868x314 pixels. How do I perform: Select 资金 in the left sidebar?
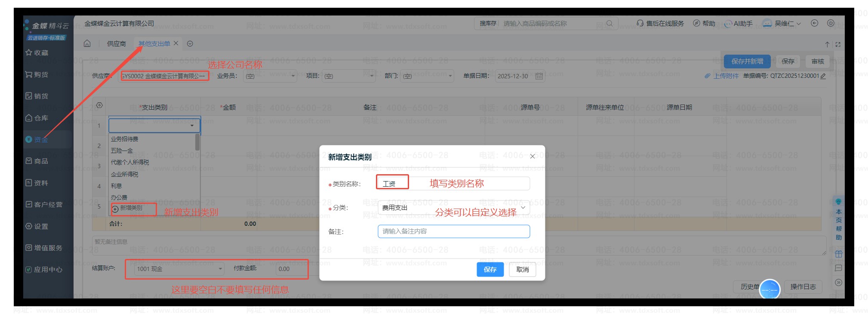pos(41,139)
